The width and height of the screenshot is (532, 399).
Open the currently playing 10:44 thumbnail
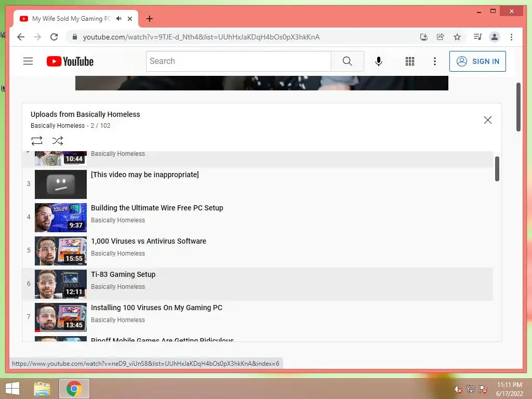pos(61,158)
